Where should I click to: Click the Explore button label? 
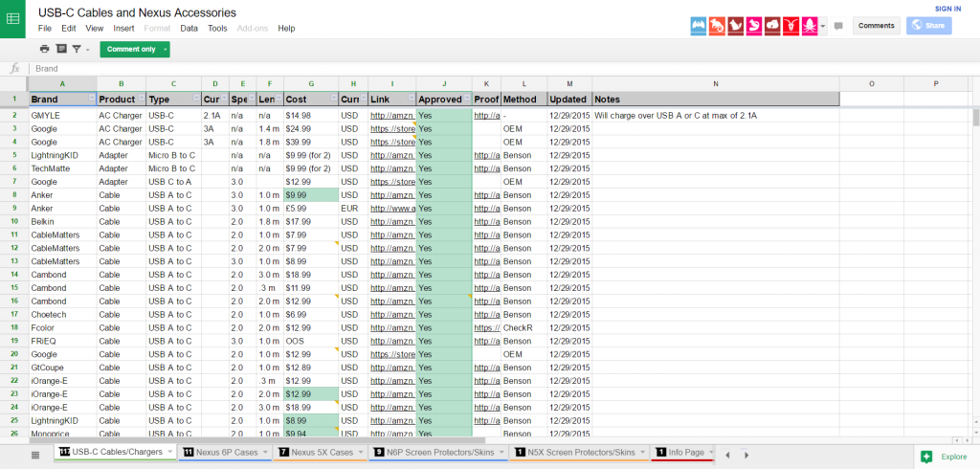(954, 457)
